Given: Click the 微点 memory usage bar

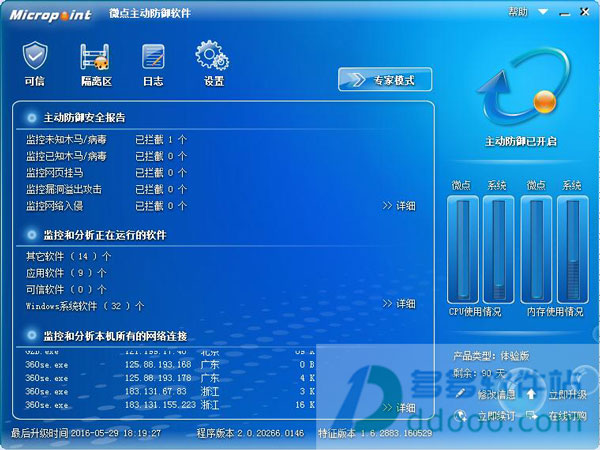Looking at the screenshot, I should click(x=536, y=249).
